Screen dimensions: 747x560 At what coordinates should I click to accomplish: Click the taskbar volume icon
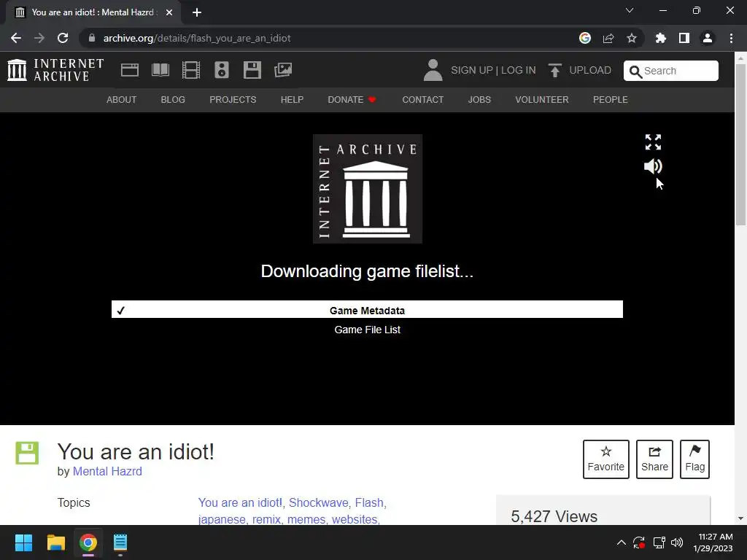(676, 542)
